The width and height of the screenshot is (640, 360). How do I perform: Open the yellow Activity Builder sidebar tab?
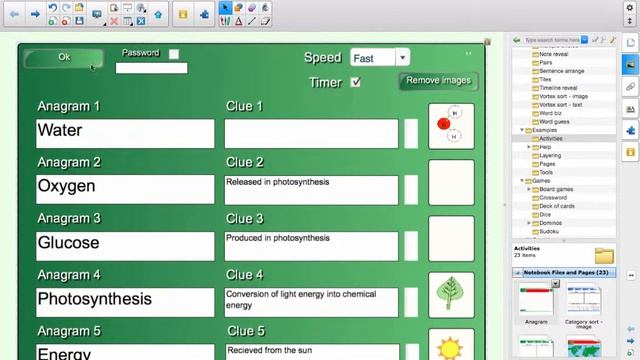click(x=630, y=153)
